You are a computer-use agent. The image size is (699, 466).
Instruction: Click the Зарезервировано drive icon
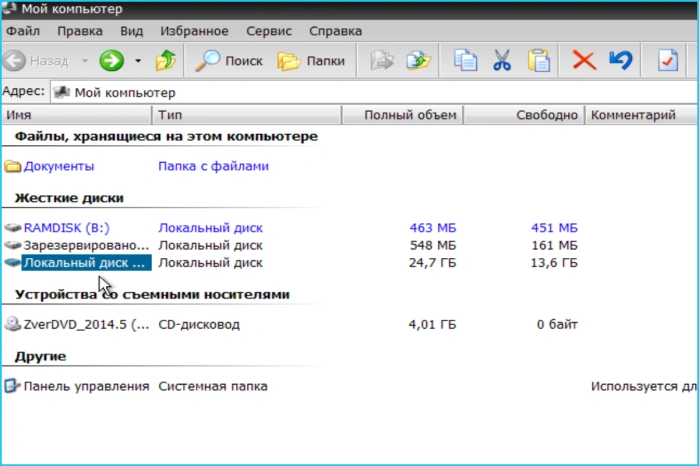click(12, 245)
